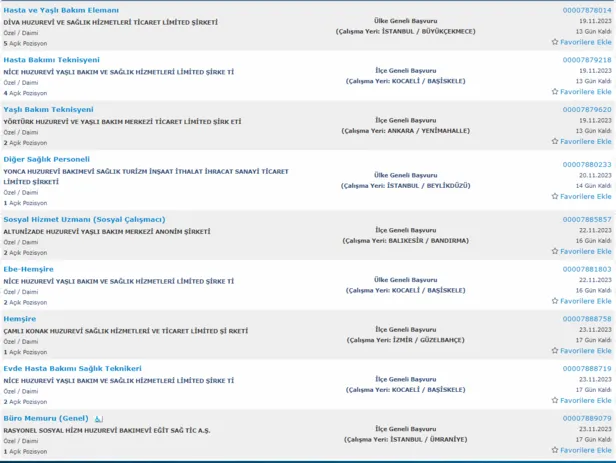Viewport: 616px width, 463px height.
Task: Click favorite star for Diğer Sağlık Personeli
Action: pos(556,196)
